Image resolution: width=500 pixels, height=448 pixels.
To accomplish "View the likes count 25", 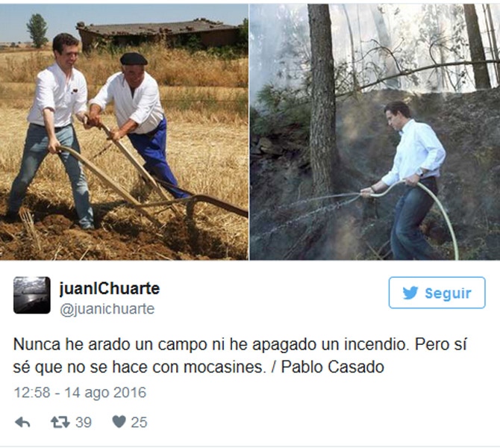I will (139, 423).
